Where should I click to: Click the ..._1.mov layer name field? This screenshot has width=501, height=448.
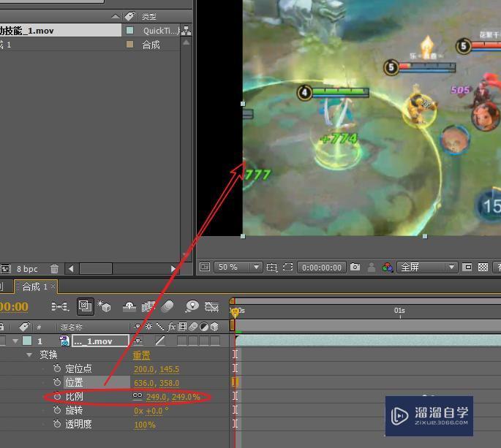click(x=100, y=341)
